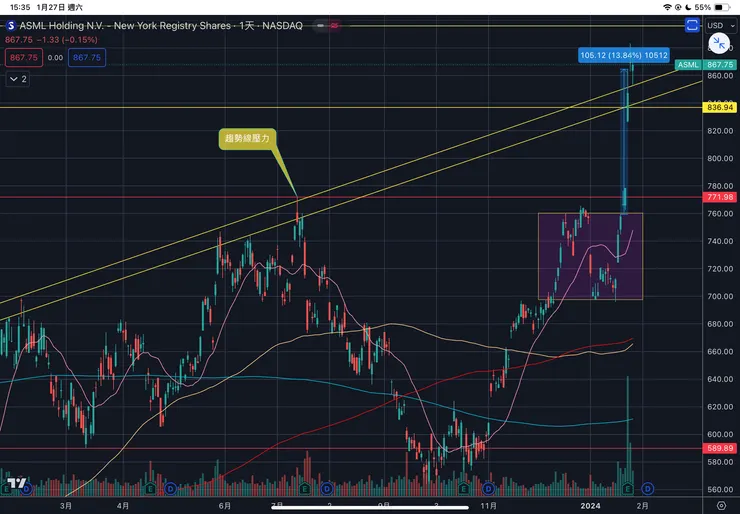Image resolution: width=740 pixels, height=514 pixels.
Task: Click the 3月 label on time axis
Action: pyautogui.click(x=66, y=506)
